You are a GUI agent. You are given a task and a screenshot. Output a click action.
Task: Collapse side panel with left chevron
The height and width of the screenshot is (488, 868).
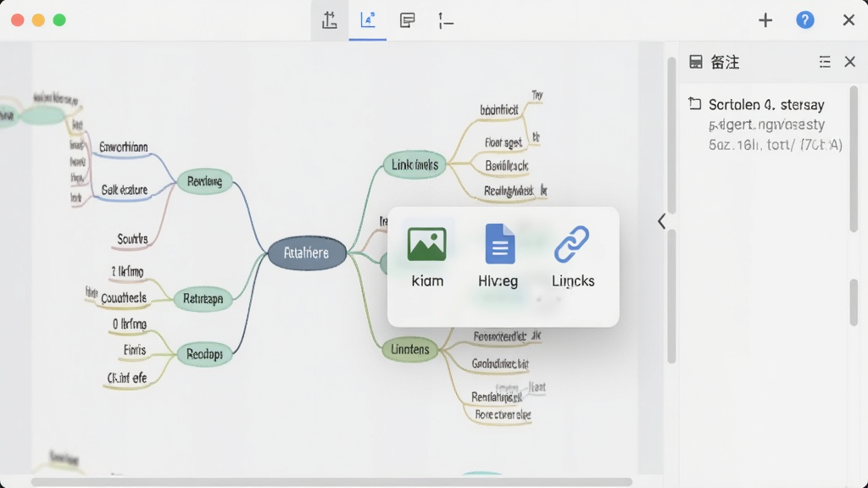pyautogui.click(x=661, y=221)
